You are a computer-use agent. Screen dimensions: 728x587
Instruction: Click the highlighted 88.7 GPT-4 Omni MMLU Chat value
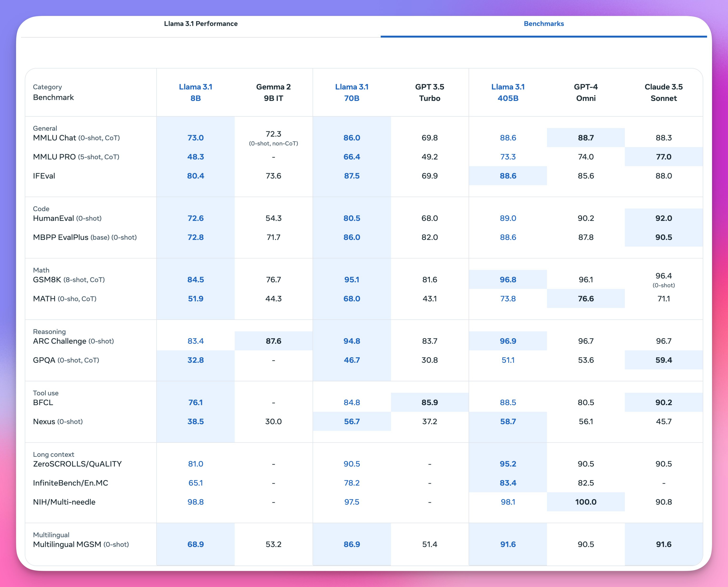point(586,138)
